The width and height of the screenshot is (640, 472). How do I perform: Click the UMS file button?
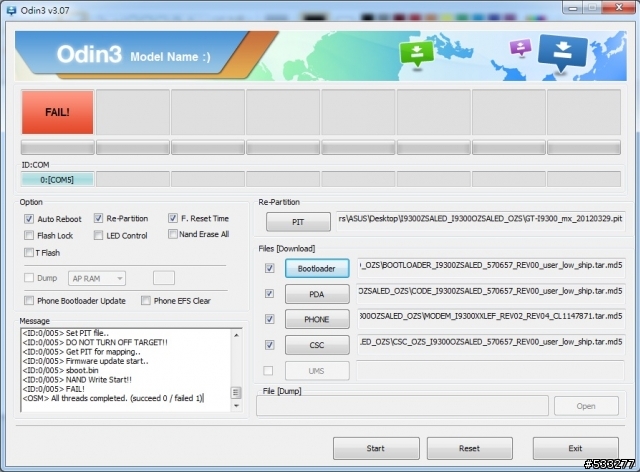317,371
